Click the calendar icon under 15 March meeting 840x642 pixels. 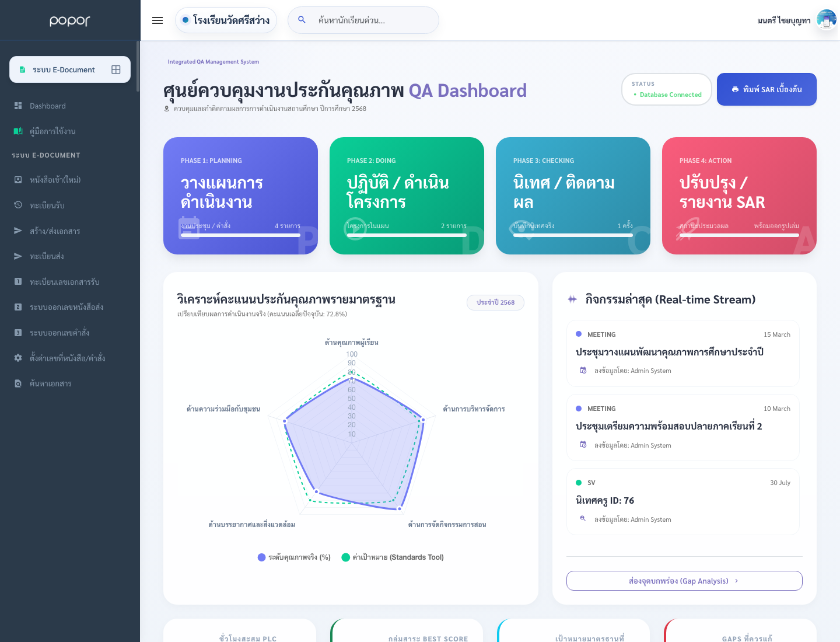583,371
